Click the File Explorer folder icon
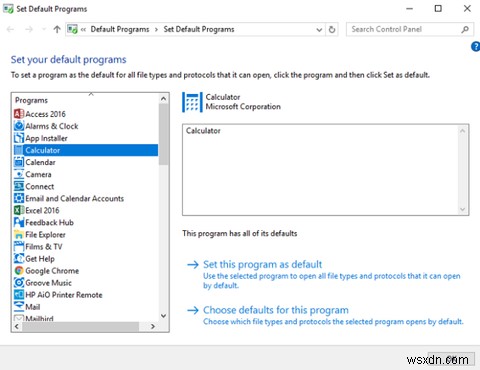This screenshot has height=370, width=480. (x=19, y=235)
